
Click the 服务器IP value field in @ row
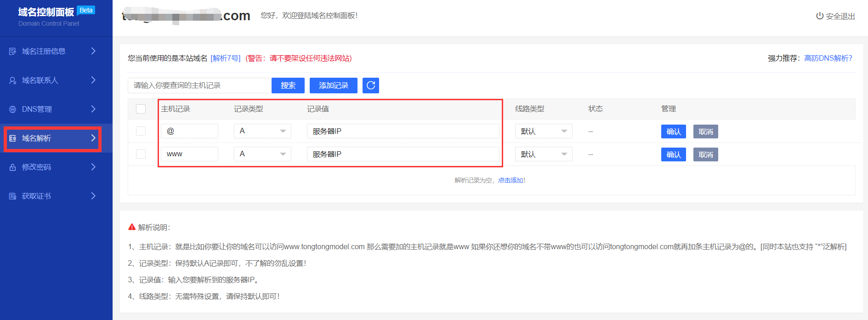point(403,131)
